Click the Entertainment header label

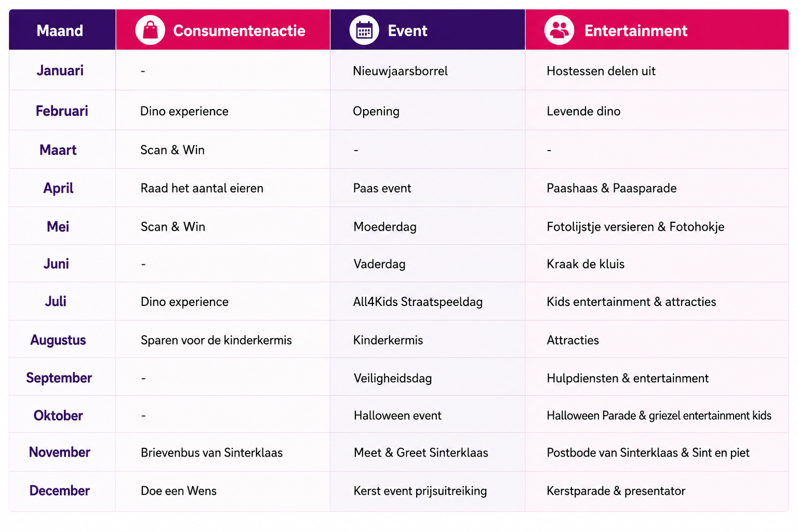coord(636,31)
